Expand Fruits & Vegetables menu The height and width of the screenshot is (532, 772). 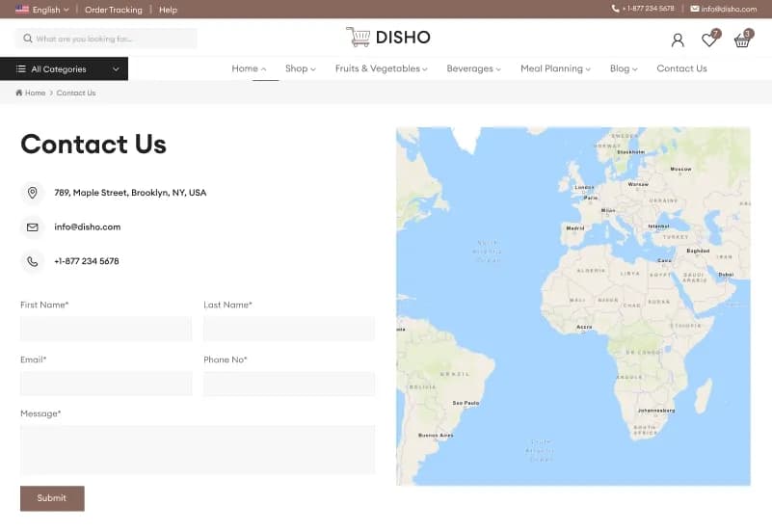(381, 68)
